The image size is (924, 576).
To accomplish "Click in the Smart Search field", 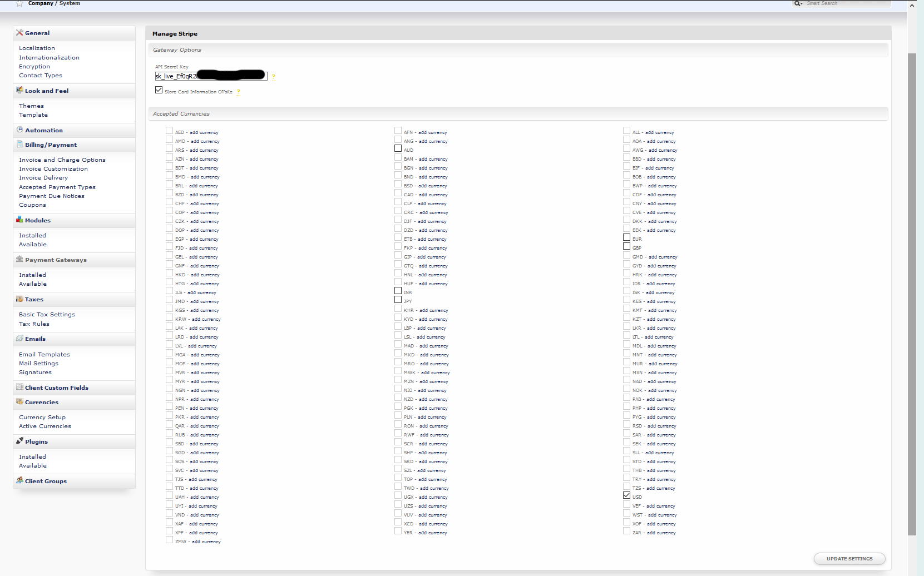I will pos(848,3).
